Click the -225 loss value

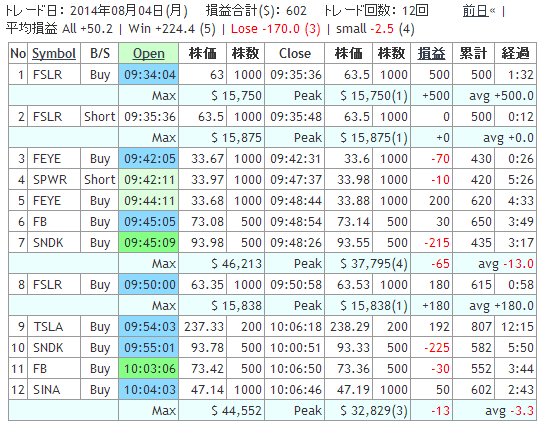click(436, 348)
